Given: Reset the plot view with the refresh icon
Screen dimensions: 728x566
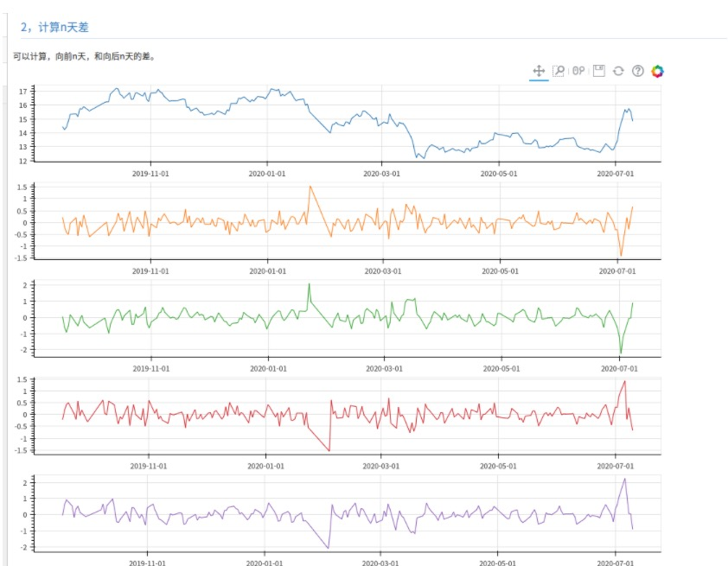Looking at the screenshot, I should (x=617, y=71).
